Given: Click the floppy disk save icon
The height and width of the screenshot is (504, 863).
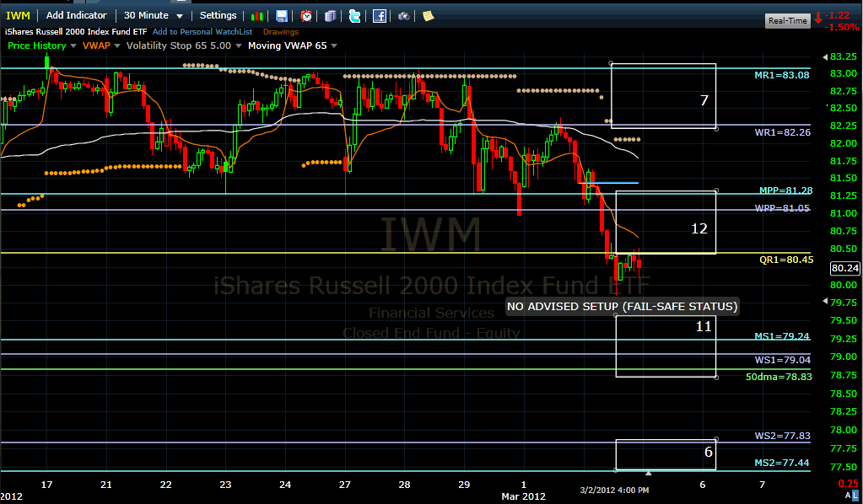Looking at the screenshot, I should click(281, 16).
